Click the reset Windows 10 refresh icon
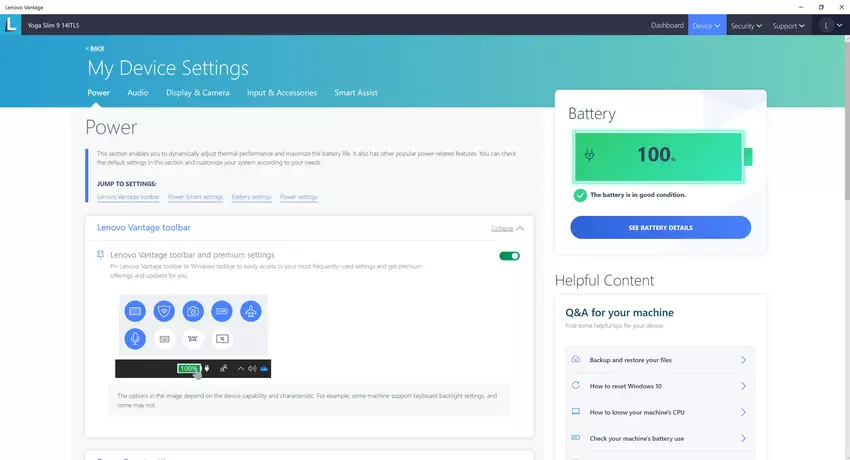 [x=576, y=385]
